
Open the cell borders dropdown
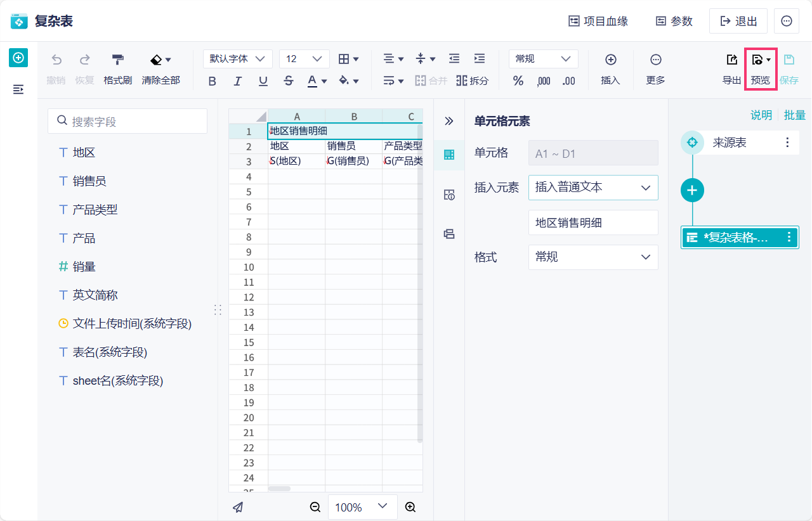[x=349, y=59]
